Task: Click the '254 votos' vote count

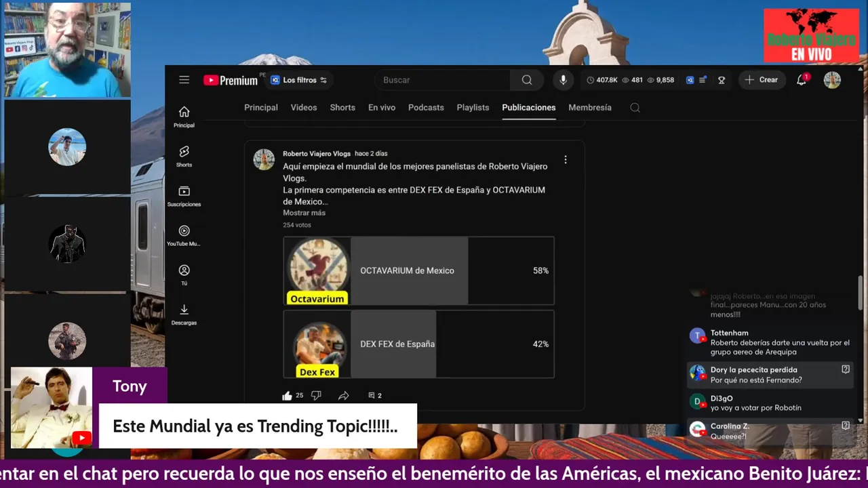Action: [297, 225]
